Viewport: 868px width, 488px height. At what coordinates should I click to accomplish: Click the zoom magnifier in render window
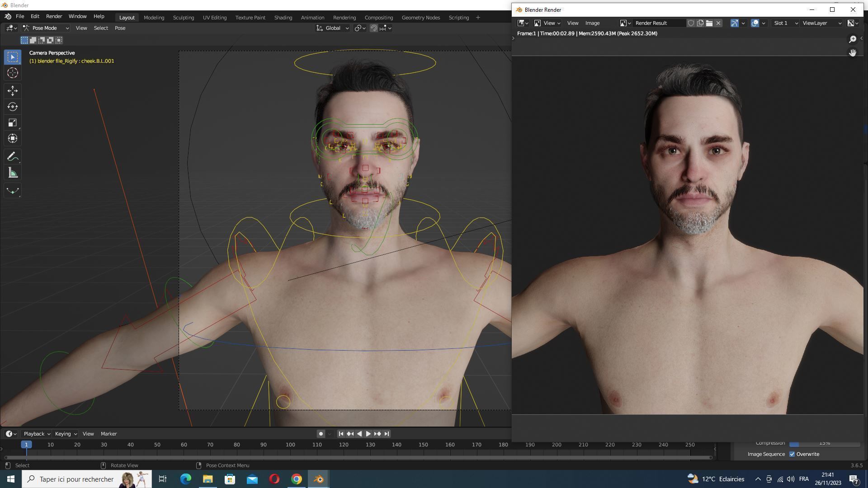(x=852, y=39)
